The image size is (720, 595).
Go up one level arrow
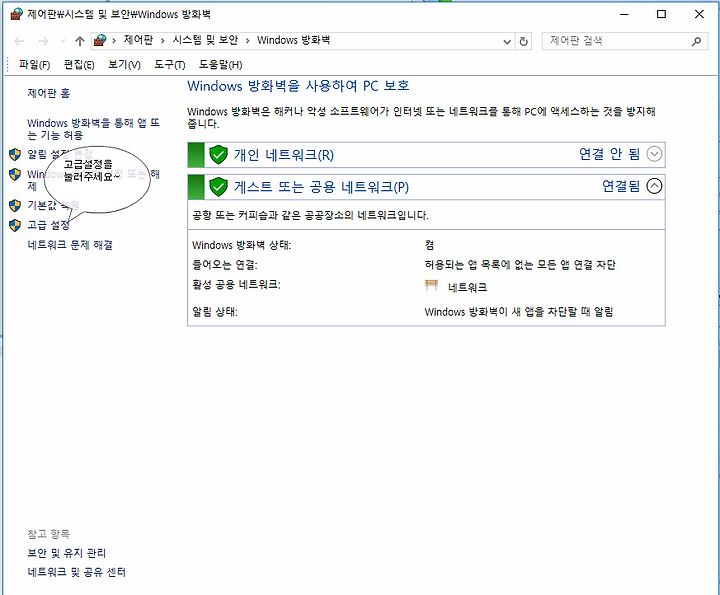point(79,41)
